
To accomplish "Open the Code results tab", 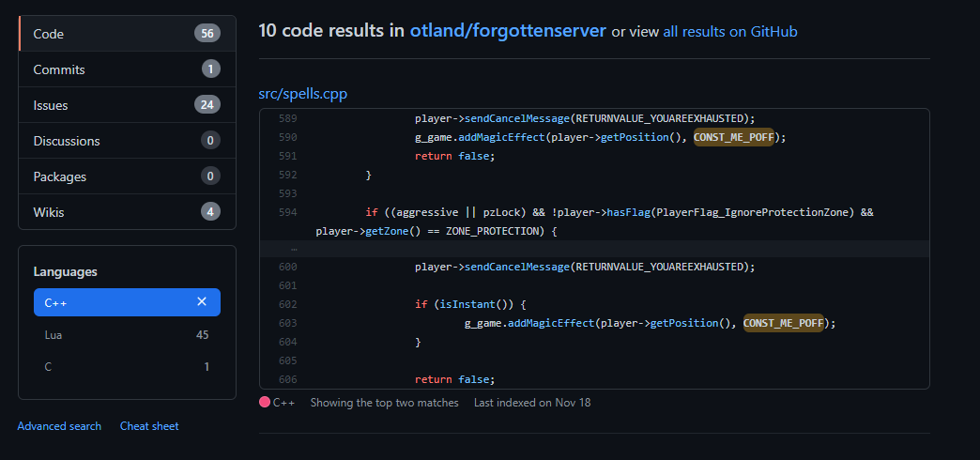I will coord(128,34).
